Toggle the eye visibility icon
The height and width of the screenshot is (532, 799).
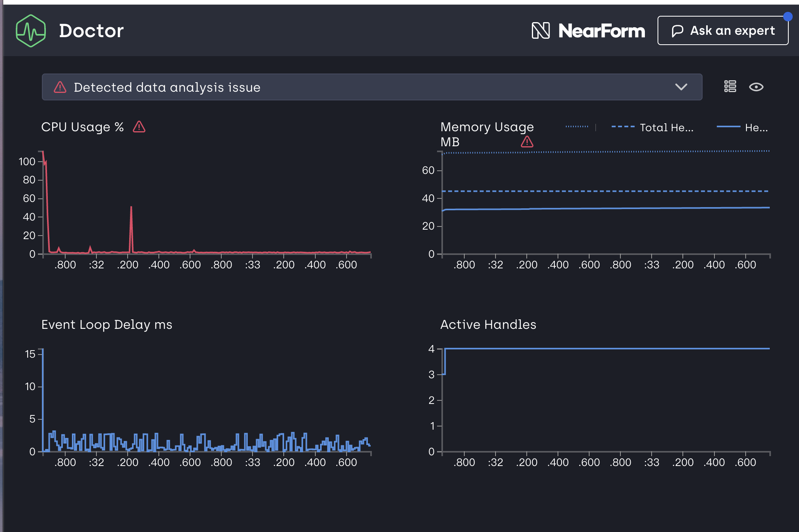[x=756, y=87]
